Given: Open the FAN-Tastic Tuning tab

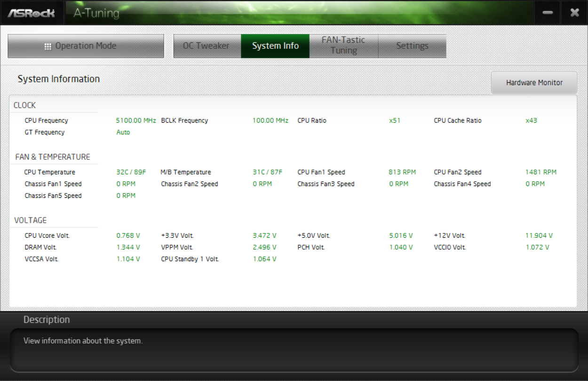Looking at the screenshot, I should 343,46.
